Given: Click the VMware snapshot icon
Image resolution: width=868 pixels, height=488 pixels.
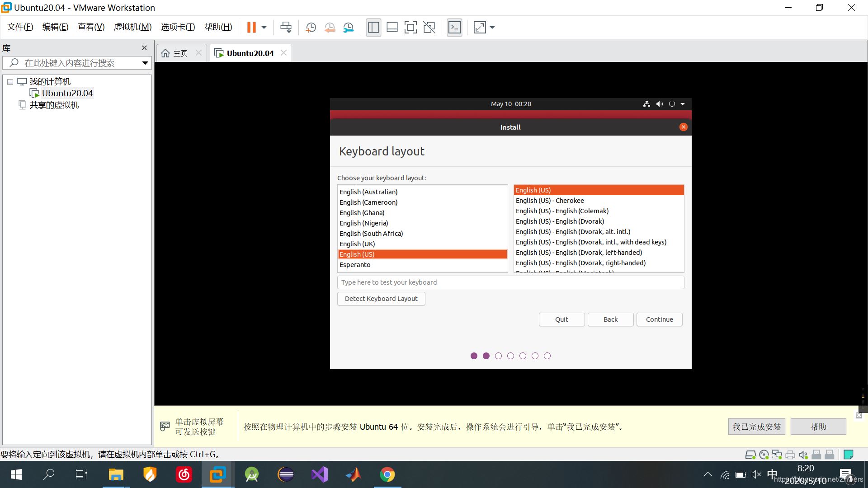Looking at the screenshot, I should (311, 27).
